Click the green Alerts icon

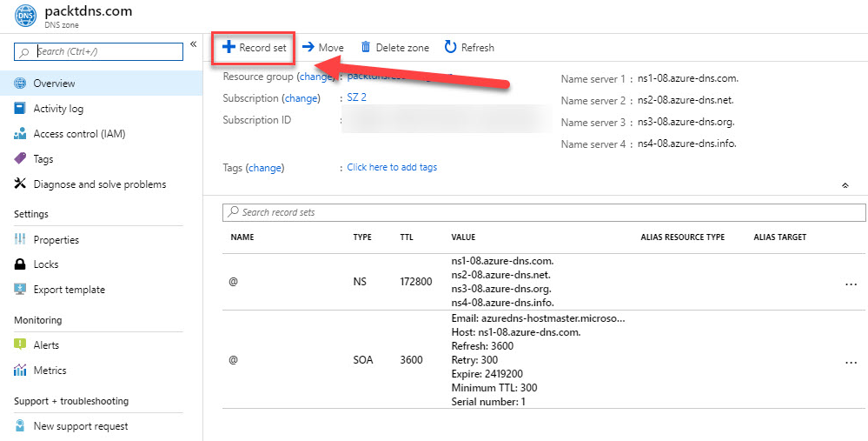click(x=20, y=344)
